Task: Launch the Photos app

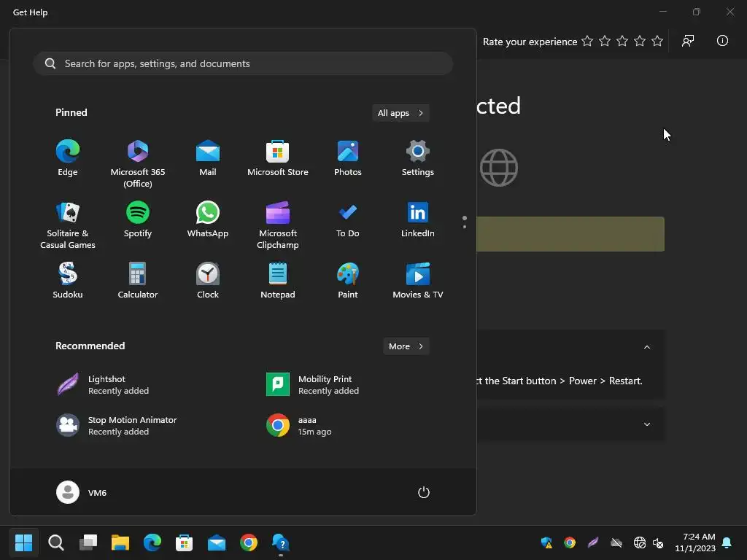Action: pos(348,158)
